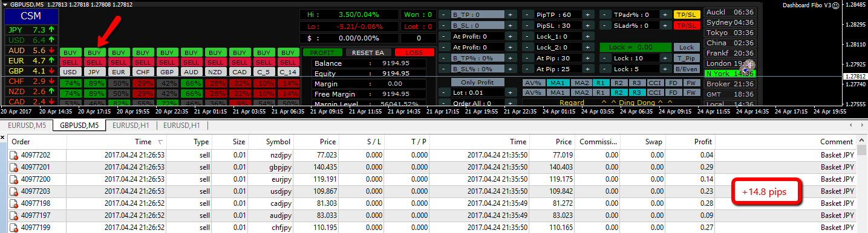
Task: Click the CSM header button
Action: pyautogui.click(x=31, y=16)
